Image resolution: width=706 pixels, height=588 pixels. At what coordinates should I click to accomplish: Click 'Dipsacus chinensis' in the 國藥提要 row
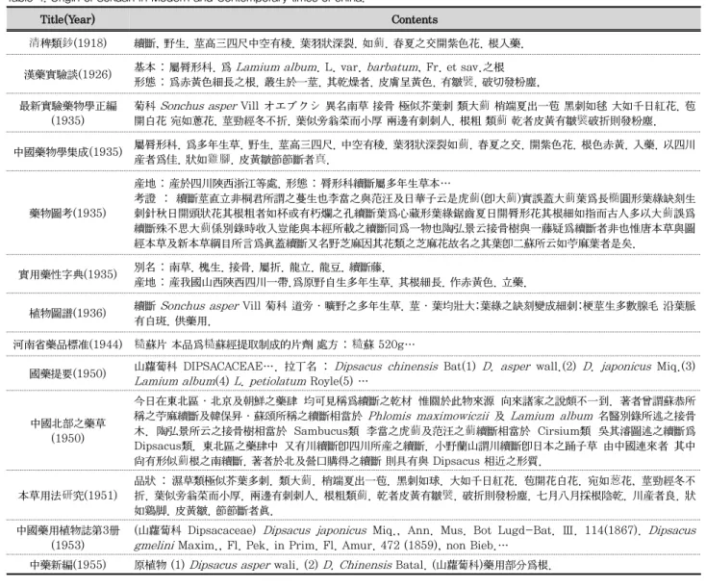point(387,367)
